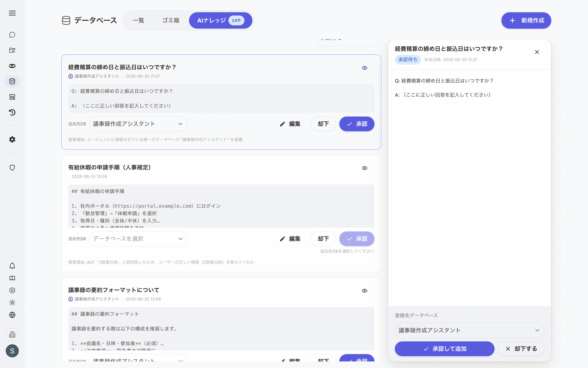Switch to the ゴミ箱 tab

[x=170, y=20]
